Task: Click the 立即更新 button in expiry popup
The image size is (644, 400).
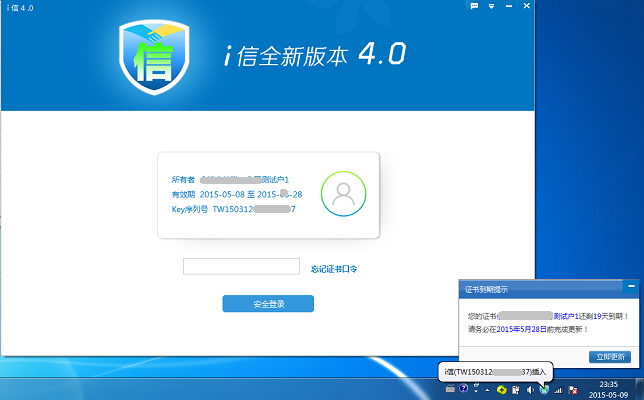Action: pos(610,357)
